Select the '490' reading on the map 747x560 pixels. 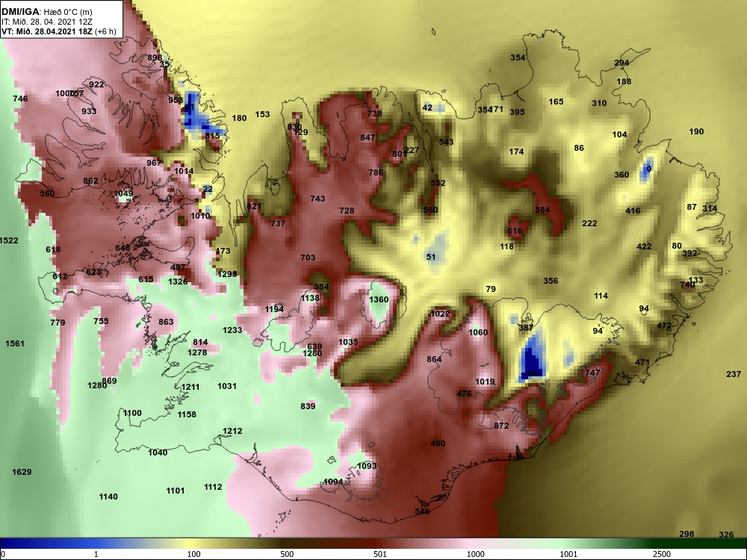[438, 444]
